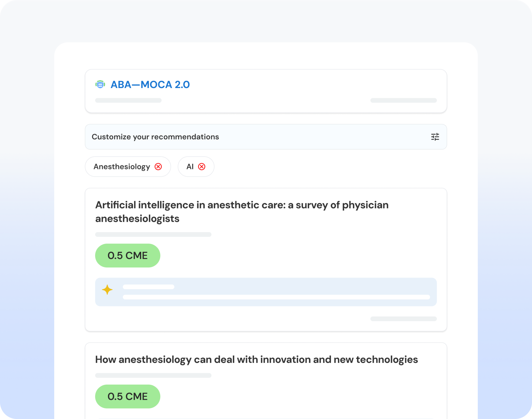Open the ABA—MOCA 2.0 title link
Image resolution: width=532 pixels, height=419 pixels.
tap(150, 85)
